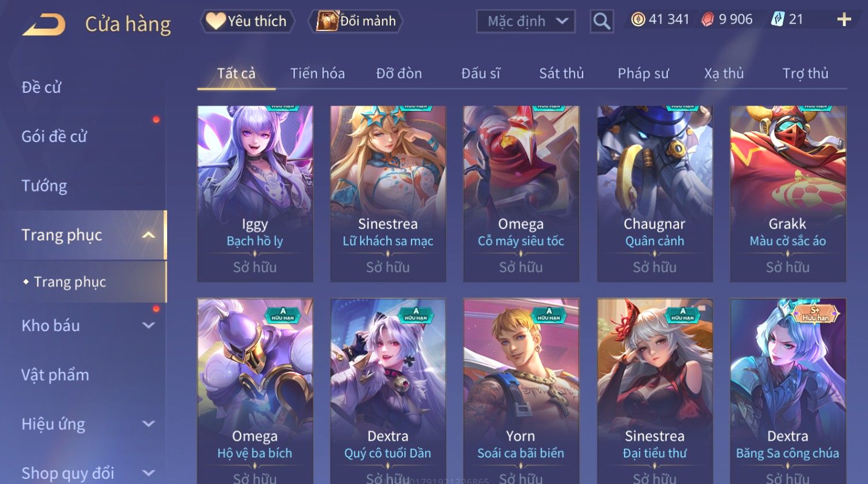
Task: Open Grakk Màu cờ sắc áo skin
Action: click(788, 194)
